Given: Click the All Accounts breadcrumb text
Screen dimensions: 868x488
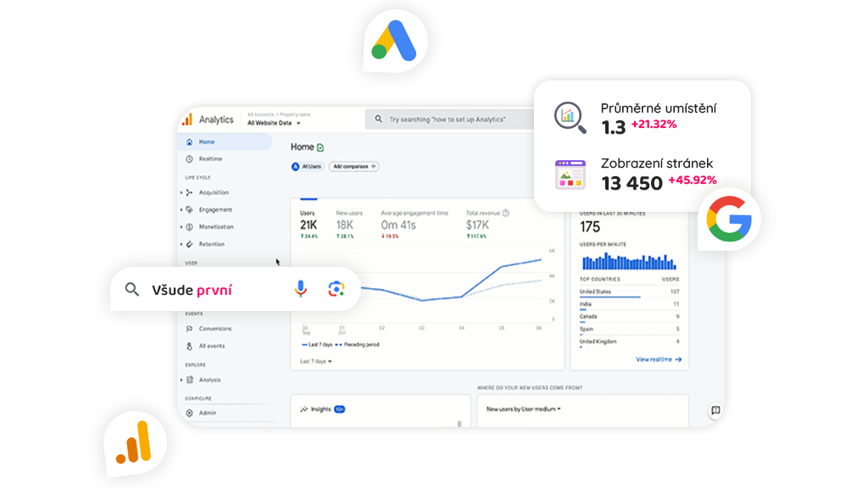Looking at the screenshot, I should tap(261, 114).
